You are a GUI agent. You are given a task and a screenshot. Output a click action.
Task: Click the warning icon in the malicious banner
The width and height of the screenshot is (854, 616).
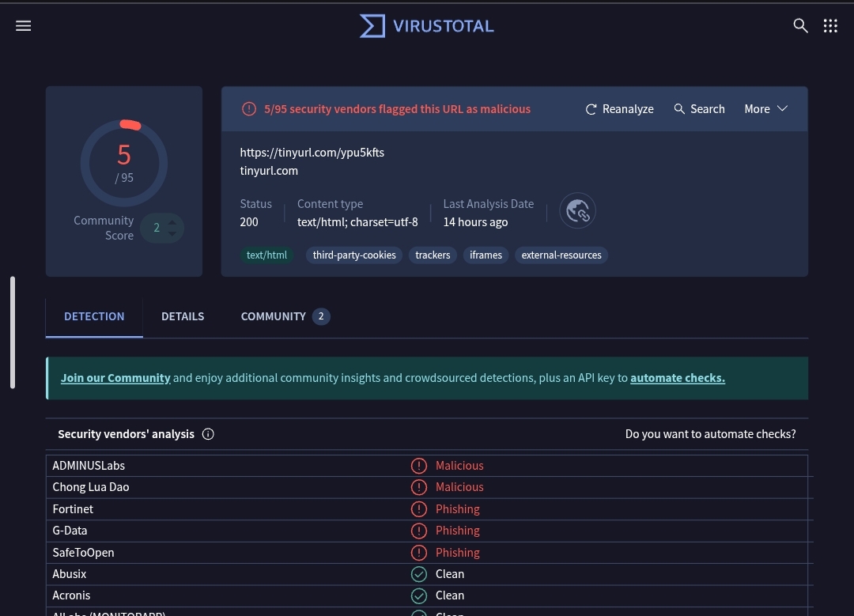(x=249, y=108)
